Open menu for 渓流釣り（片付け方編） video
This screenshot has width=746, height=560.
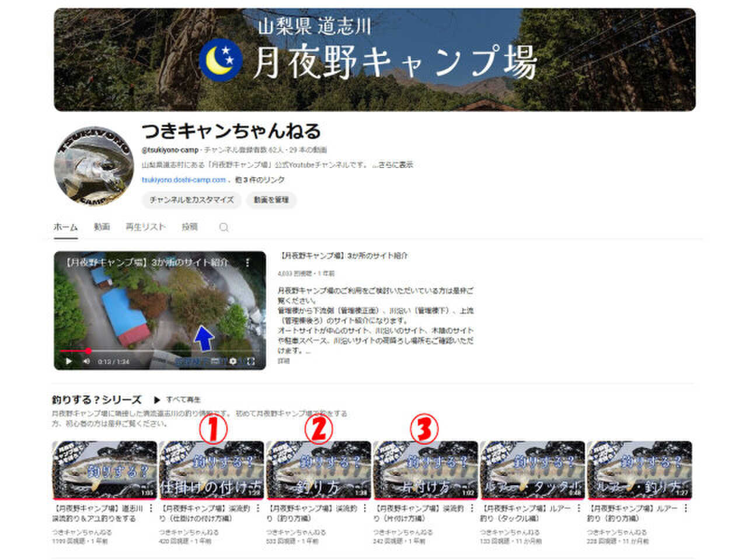tap(472, 509)
